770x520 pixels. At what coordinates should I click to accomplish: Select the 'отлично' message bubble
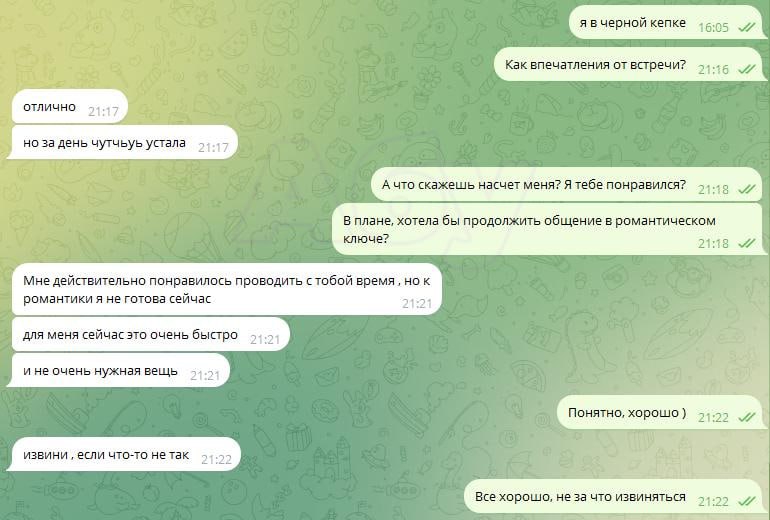pyautogui.click(x=70, y=107)
